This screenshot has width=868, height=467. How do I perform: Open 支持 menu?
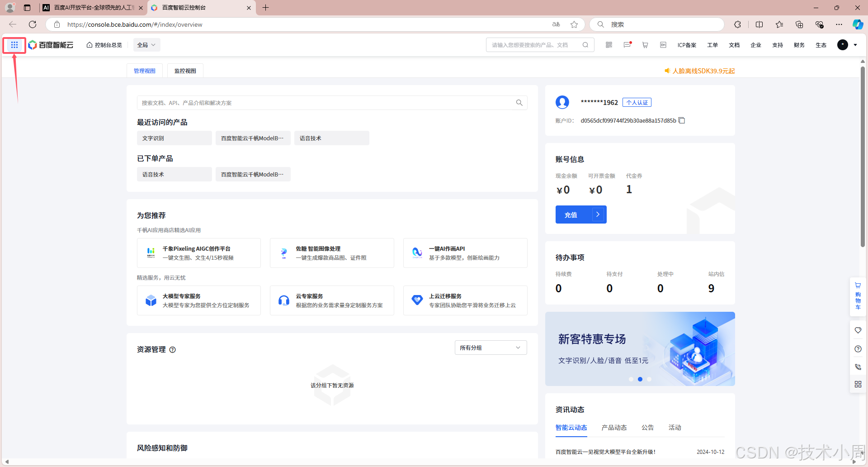pyautogui.click(x=778, y=45)
